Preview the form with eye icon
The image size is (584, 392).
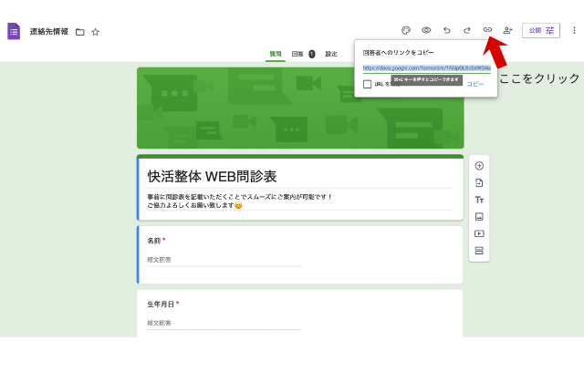pyautogui.click(x=426, y=30)
